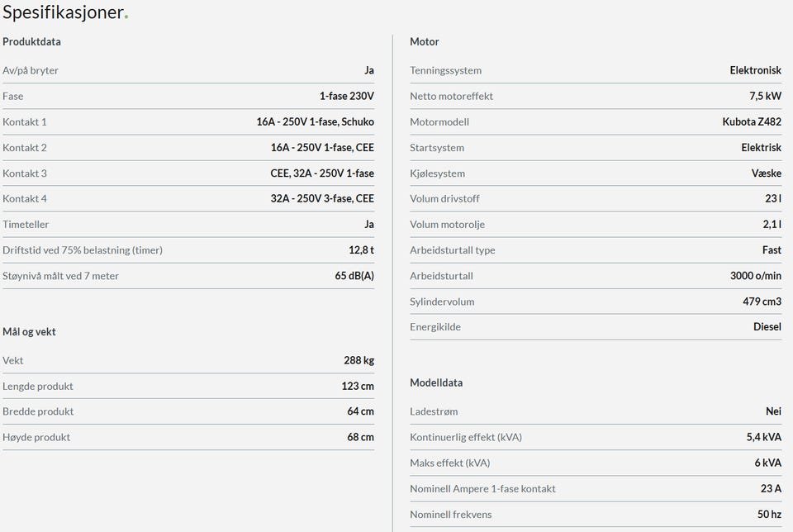Select the 1-fase 230V value
Screen dimensions: 793x532
tap(347, 96)
